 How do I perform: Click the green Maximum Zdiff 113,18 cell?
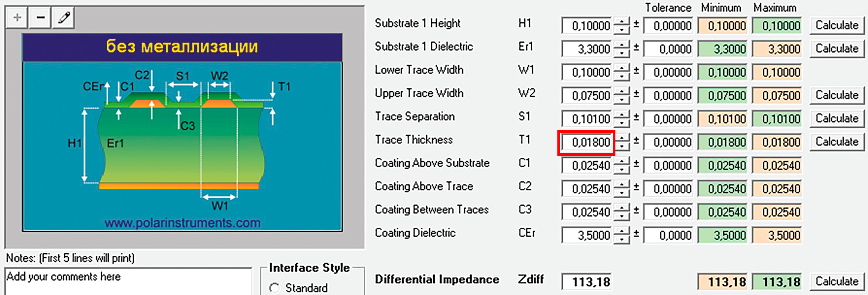[776, 282]
